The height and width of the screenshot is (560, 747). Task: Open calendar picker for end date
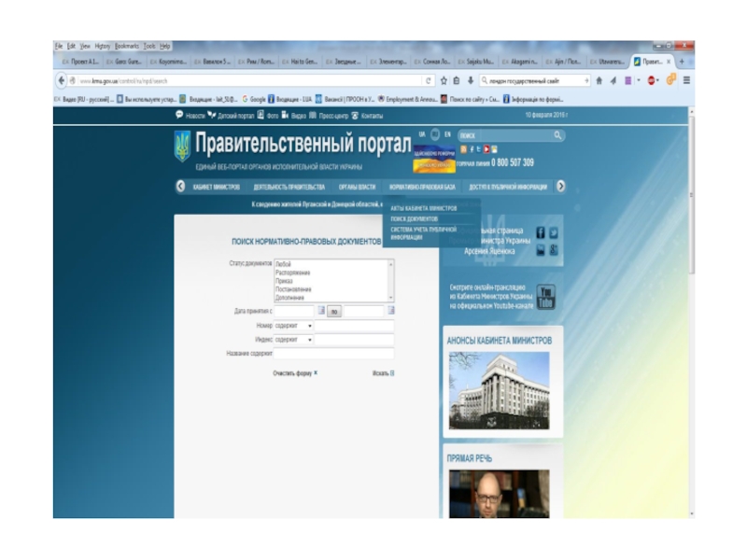pos(390,311)
